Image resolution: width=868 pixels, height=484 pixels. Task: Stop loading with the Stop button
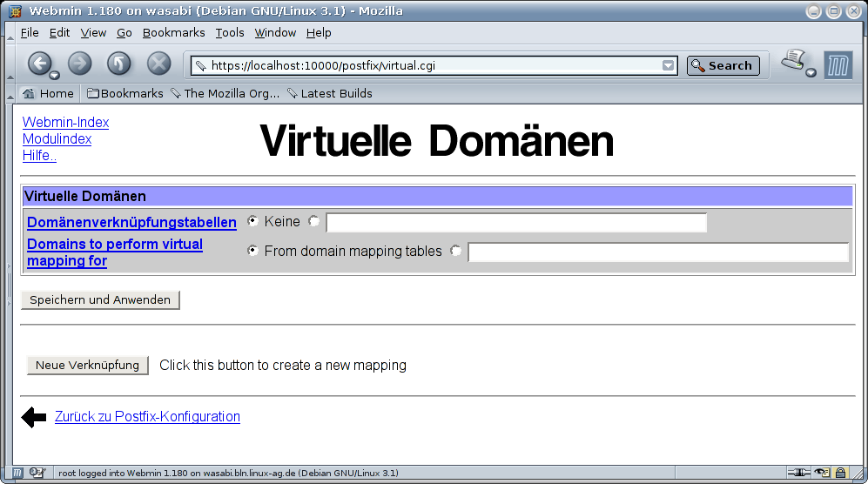158,64
